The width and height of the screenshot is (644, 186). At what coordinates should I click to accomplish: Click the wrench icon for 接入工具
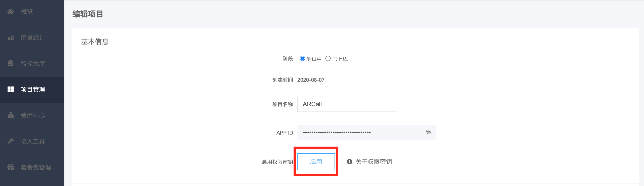[x=11, y=141]
